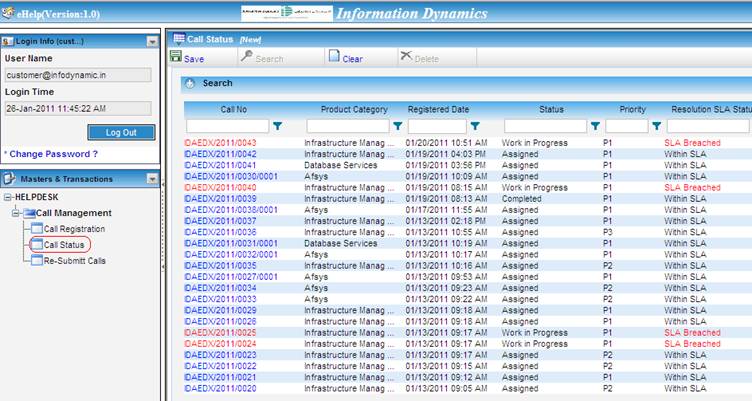Open the Registered Date filter funnel icon
The image size is (752, 401).
coord(475,127)
